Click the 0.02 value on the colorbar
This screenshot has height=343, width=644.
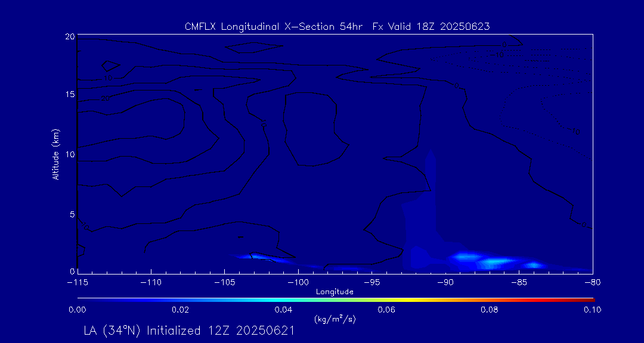(x=180, y=310)
